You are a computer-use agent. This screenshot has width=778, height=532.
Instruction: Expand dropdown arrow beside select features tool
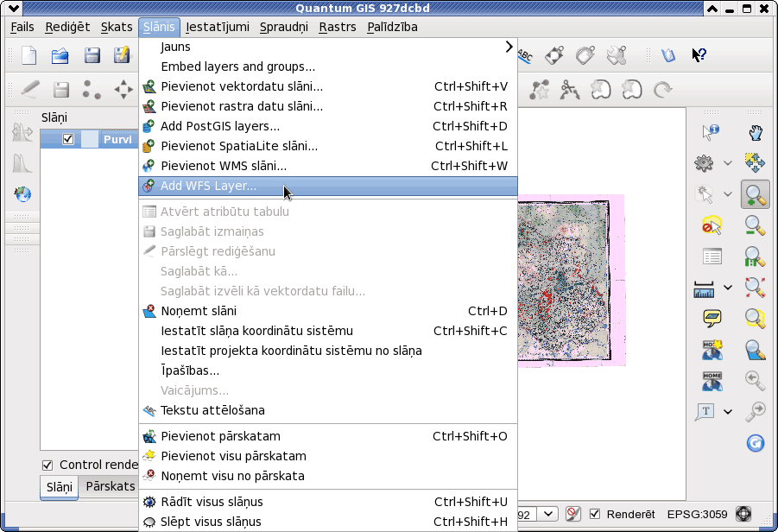[x=728, y=193]
